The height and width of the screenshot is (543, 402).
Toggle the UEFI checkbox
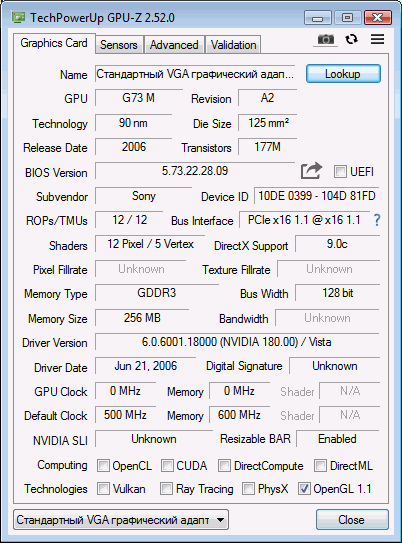coord(340,171)
